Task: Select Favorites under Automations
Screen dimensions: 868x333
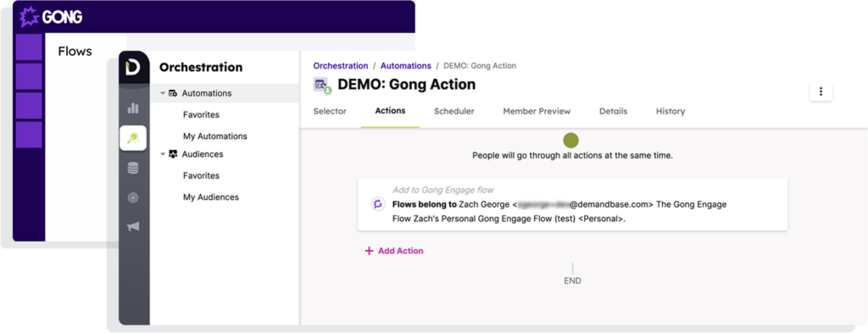Action: click(201, 114)
